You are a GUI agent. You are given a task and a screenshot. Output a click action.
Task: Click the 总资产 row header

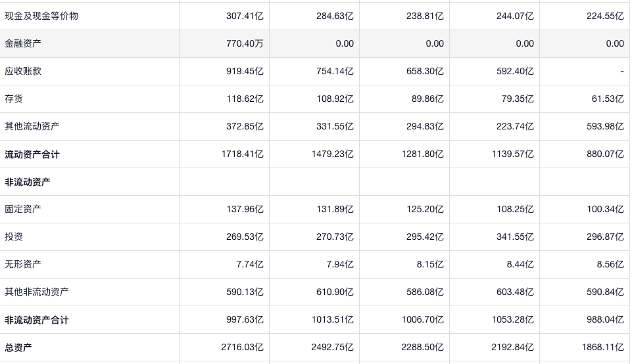(18, 348)
